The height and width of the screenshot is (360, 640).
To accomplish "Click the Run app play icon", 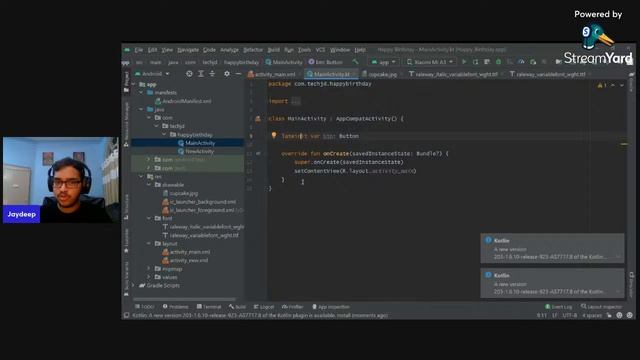I will (464, 62).
